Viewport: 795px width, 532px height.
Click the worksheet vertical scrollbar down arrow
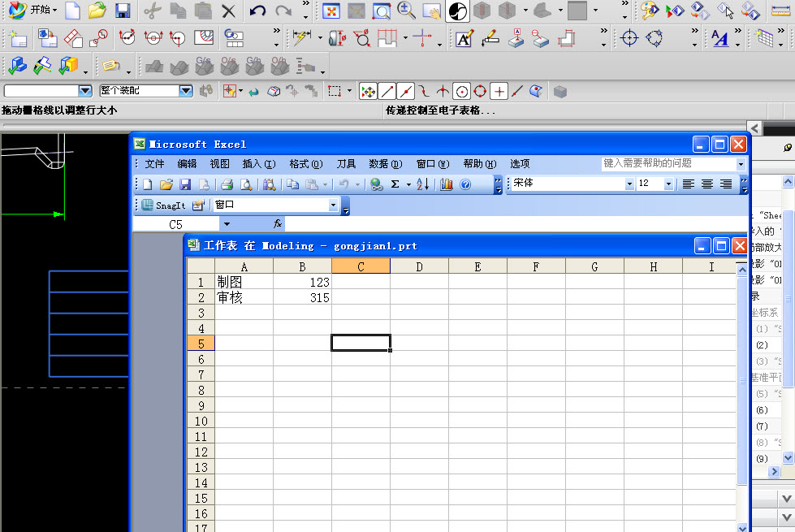pyautogui.click(x=741, y=527)
